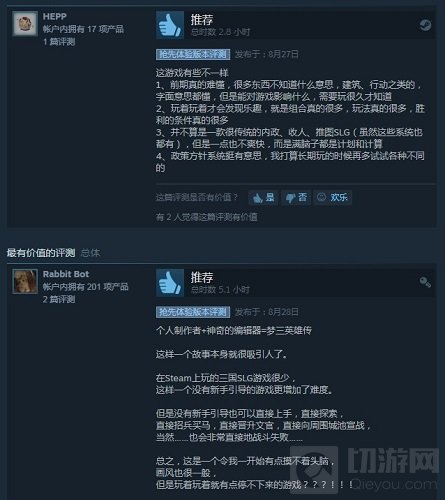Open Rabbit Bot's avatar profile picture
Viewport: 445px width, 500px height.
coord(25,281)
